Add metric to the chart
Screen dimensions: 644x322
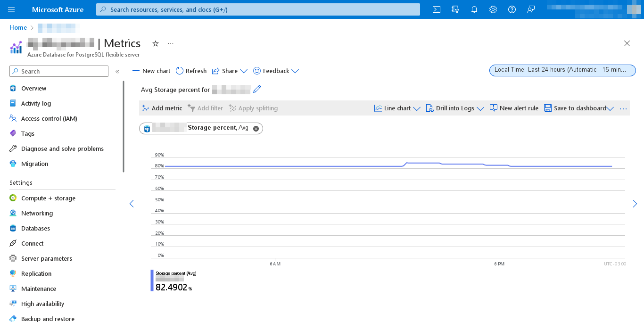coord(162,108)
